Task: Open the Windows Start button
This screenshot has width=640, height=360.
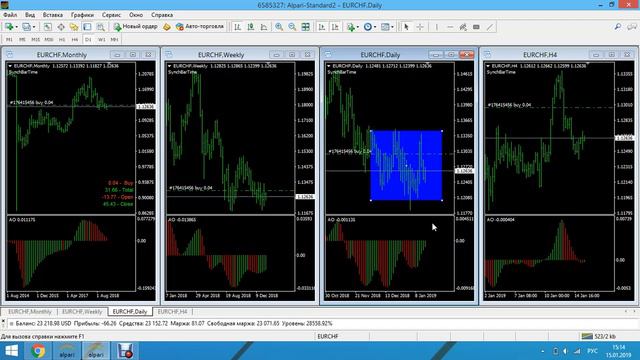Action: (12, 351)
